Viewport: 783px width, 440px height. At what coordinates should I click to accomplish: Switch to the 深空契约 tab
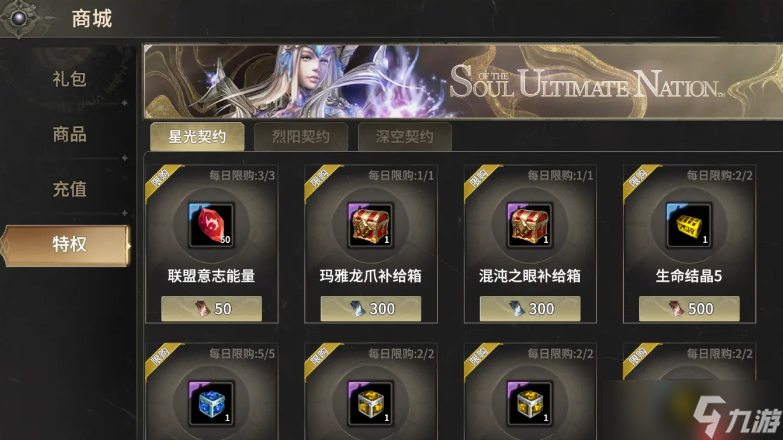404,136
